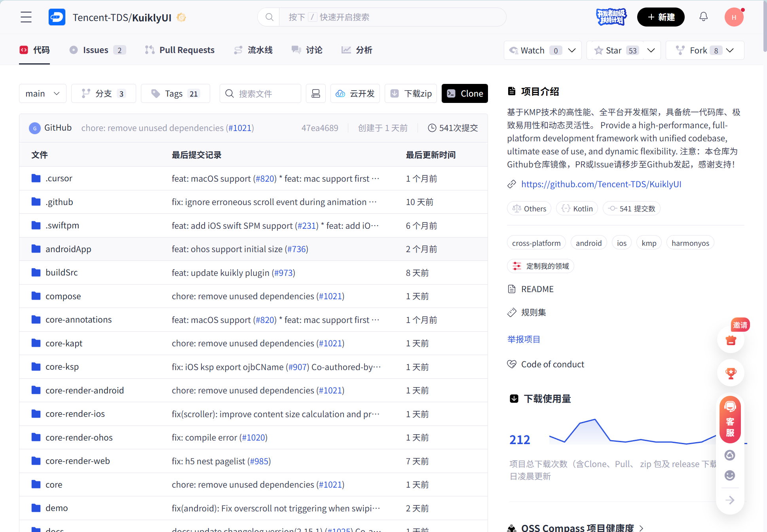Open the GitHub KuiklyUI repository link
The image size is (767, 532).
point(601,184)
